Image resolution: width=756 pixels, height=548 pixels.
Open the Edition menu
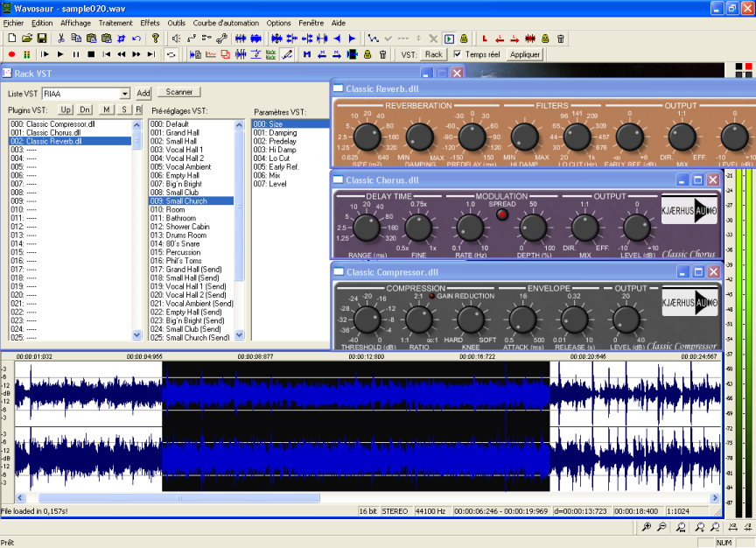[42, 23]
